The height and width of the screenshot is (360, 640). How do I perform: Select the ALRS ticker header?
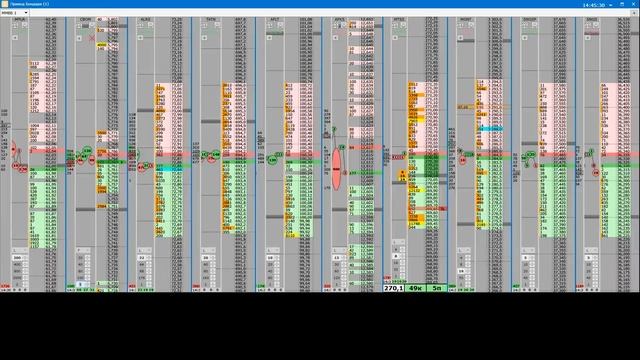coord(145,19)
